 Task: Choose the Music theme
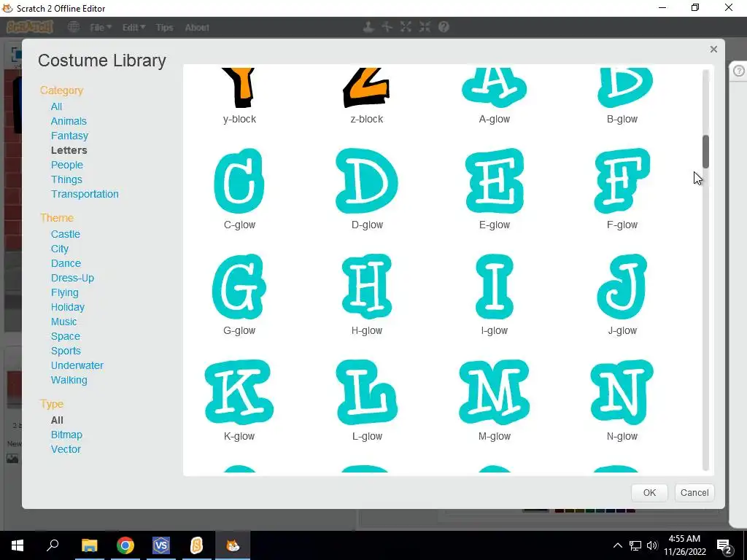pos(64,322)
